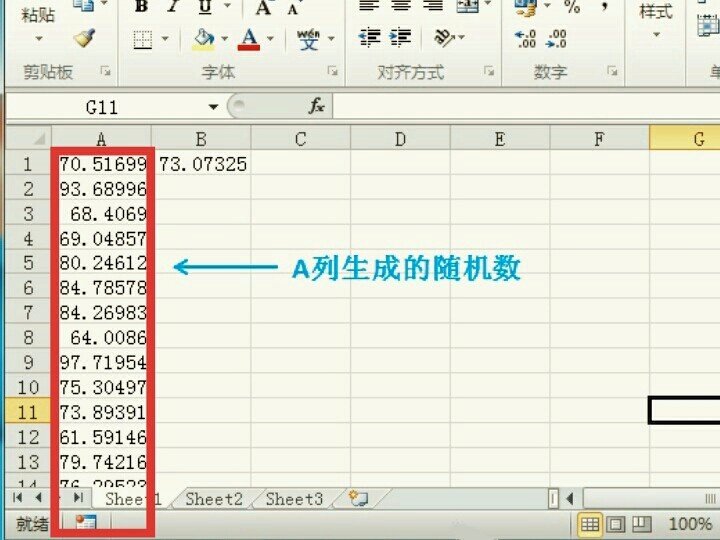Screen dimensions: 720x540
Task: Switch to Page Break Preview button
Action: (641, 524)
